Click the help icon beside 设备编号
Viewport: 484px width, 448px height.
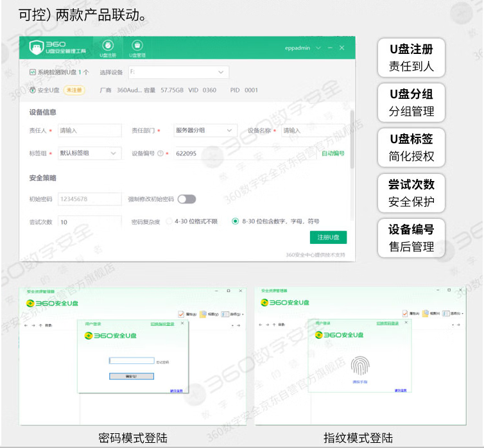pos(160,153)
